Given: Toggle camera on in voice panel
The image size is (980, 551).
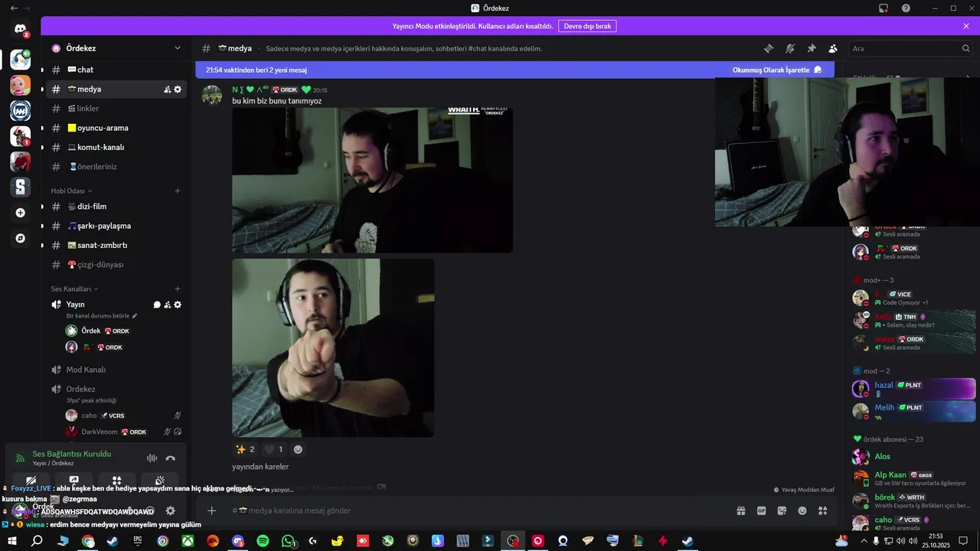Looking at the screenshot, I should (x=31, y=481).
